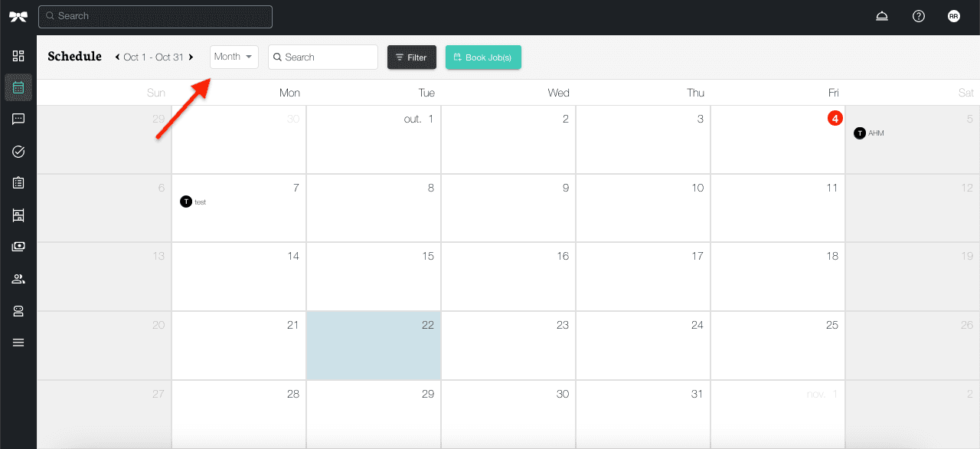Select the highlighted October 22 cell

click(x=373, y=345)
